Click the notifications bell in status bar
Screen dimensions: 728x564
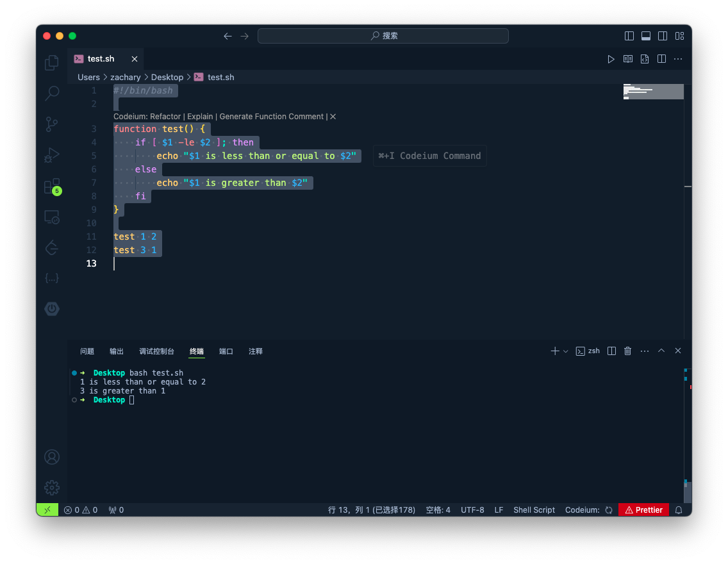pos(678,510)
